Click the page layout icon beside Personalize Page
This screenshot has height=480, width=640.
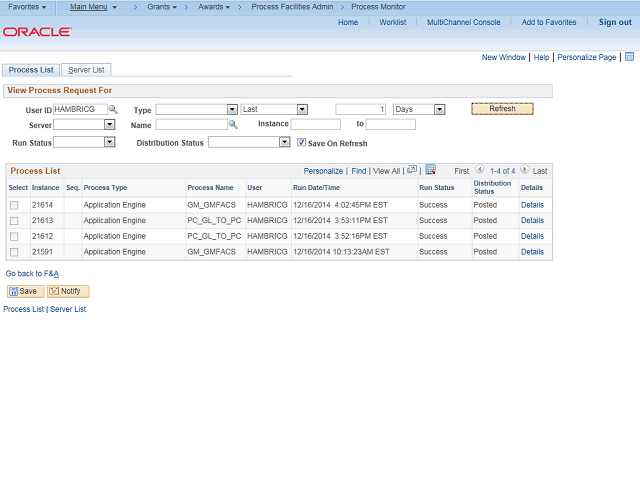629,57
